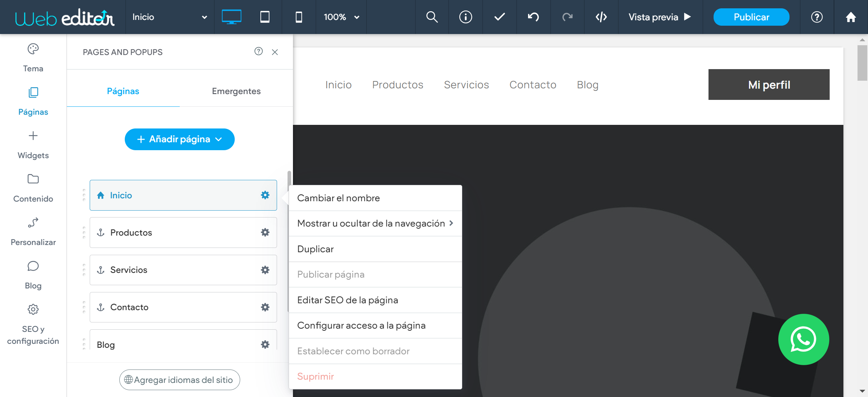Open the Widgets sidebar panel
Screen dimensions: 868x397
click(x=33, y=145)
